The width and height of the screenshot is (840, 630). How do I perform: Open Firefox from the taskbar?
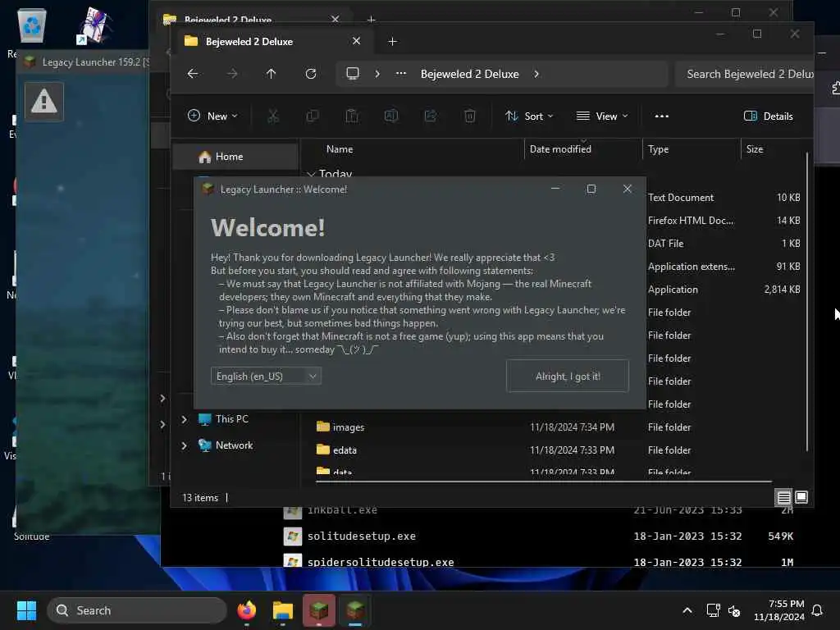pyautogui.click(x=246, y=610)
